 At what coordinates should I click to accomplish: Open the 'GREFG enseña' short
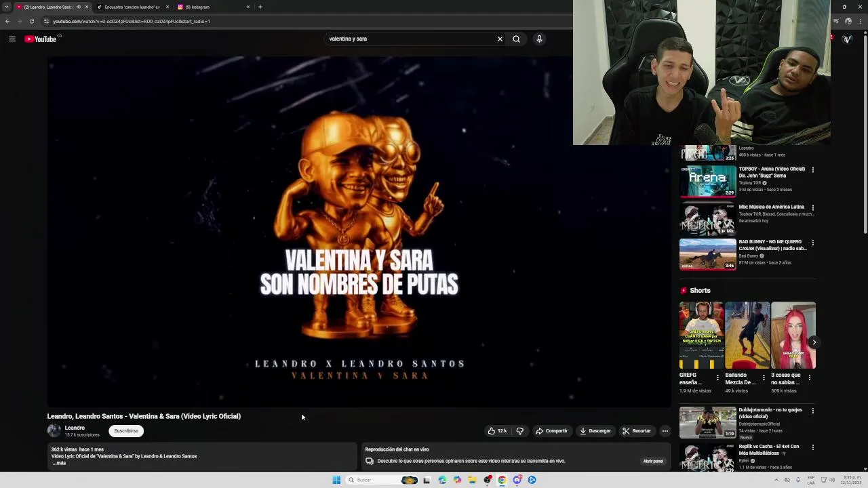(701, 335)
